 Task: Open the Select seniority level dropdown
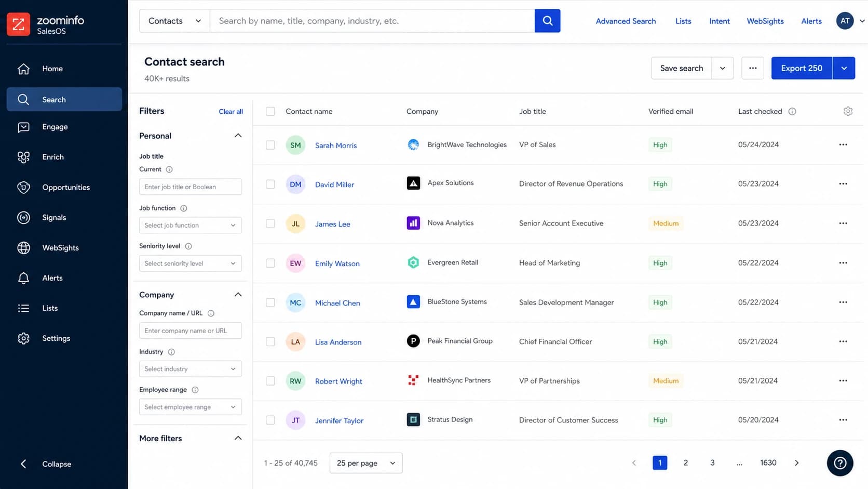[190, 263]
